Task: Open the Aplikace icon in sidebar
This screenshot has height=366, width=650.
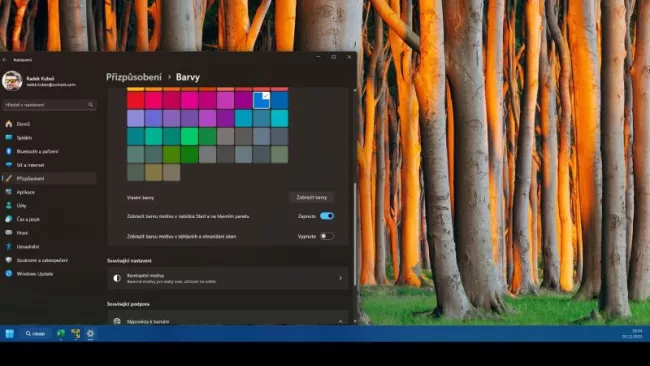Action: (9, 192)
